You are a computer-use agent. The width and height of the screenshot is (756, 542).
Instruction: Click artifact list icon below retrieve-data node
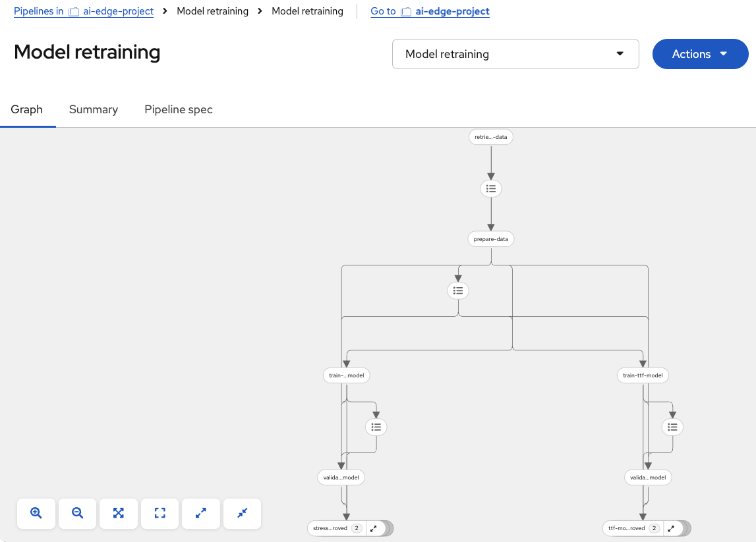[x=491, y=188]
